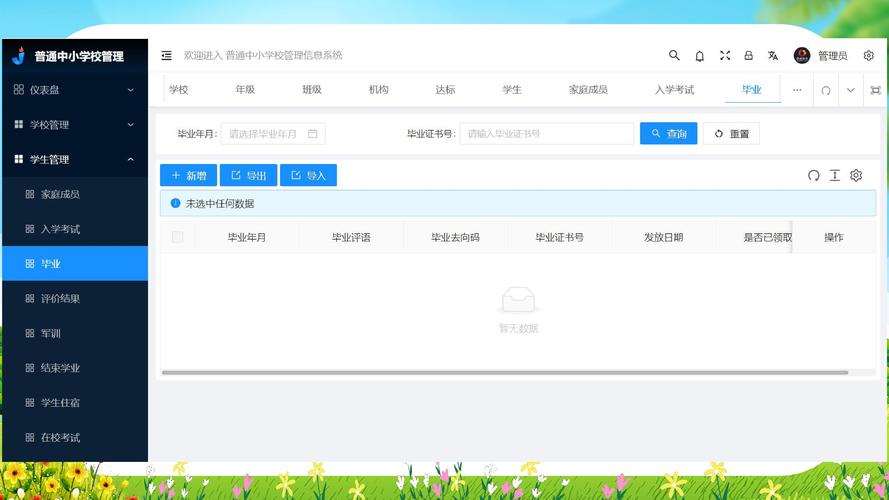
Task: Click the lock screen icon
Action: click(748, 55)
